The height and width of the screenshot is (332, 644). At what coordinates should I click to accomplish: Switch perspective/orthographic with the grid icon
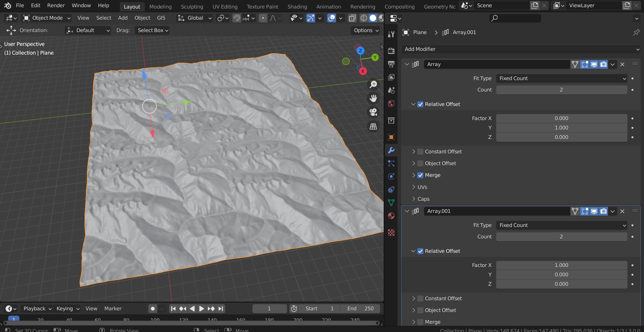(373, 126)
